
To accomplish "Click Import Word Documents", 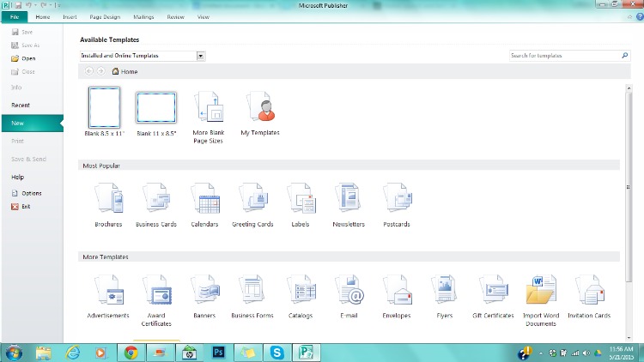I will click(541, 300).
